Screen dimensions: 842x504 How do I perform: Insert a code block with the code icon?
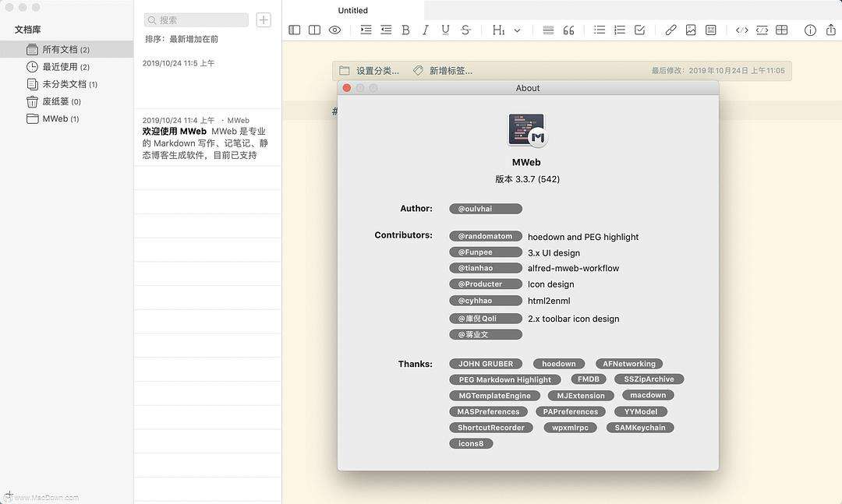tap(741, 30)
